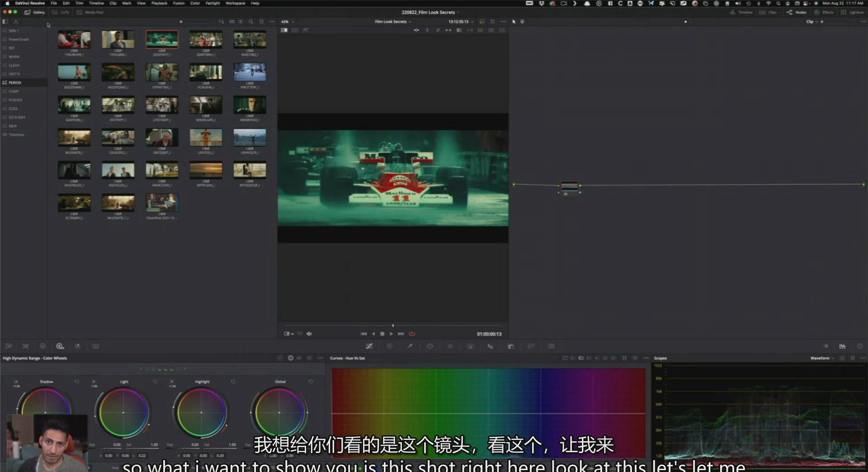This screenshot has height=472, width=868.
Task: Open the Curves palette
Action: (369, 346)
